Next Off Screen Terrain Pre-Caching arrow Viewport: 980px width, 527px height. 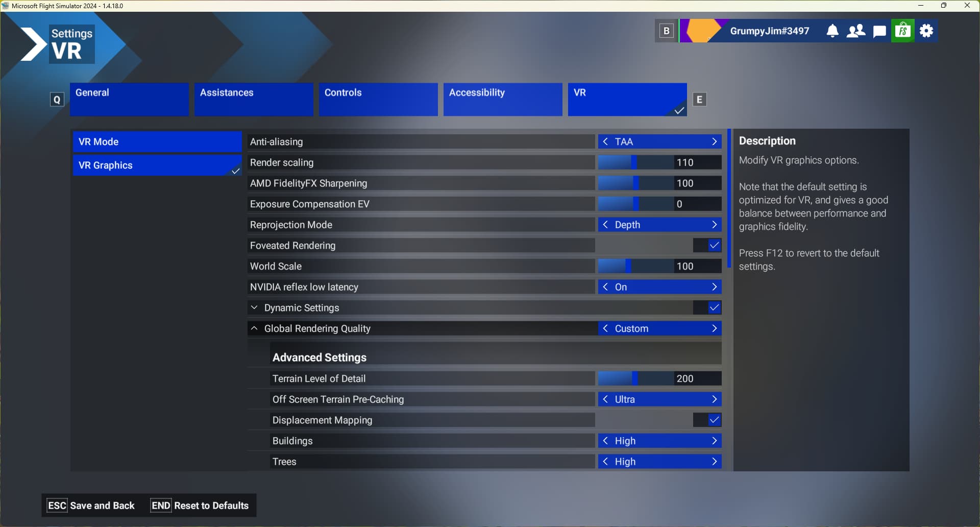[x=715, y=399]
